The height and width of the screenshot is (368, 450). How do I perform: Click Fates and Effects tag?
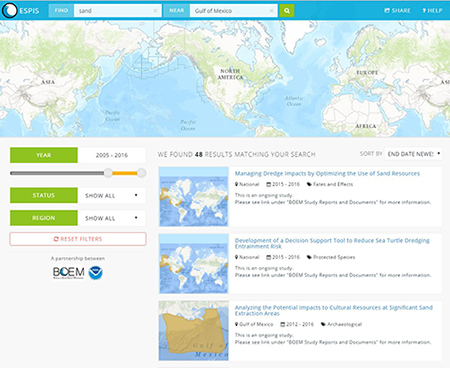coord(330,184)
